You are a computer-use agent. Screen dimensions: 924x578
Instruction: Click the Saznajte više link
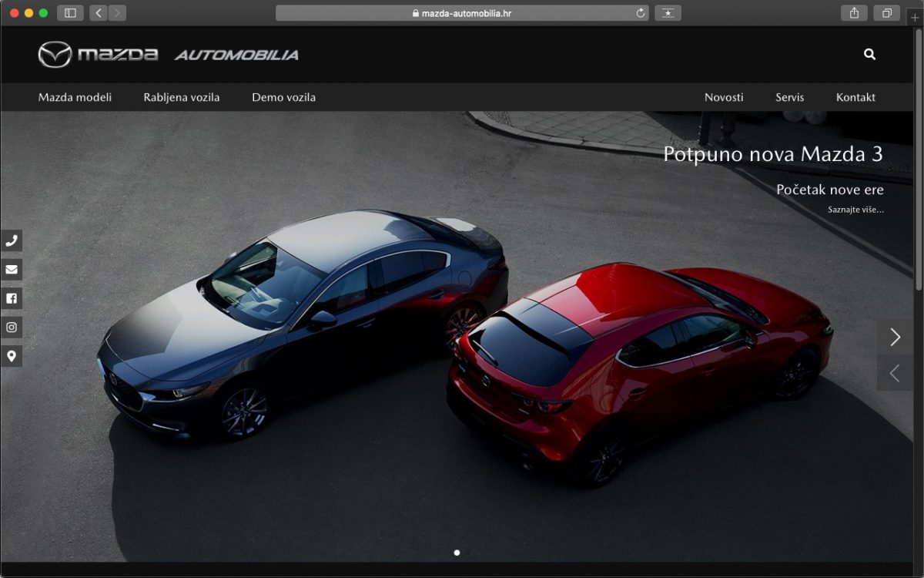click(855, 210)
